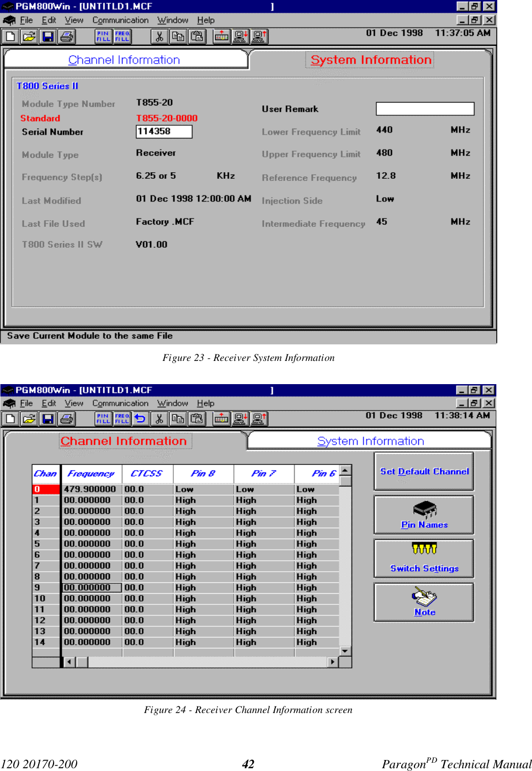Click the Save floppy icon in the Figure 24 window
This screenshot has height=771, width=532.
48,419
